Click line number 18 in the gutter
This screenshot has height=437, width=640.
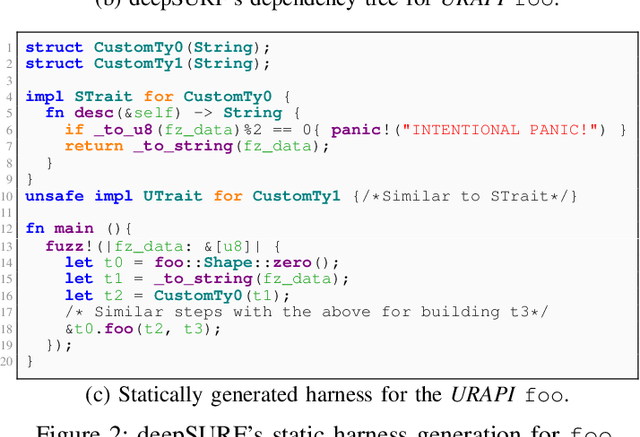pos(7,329)
